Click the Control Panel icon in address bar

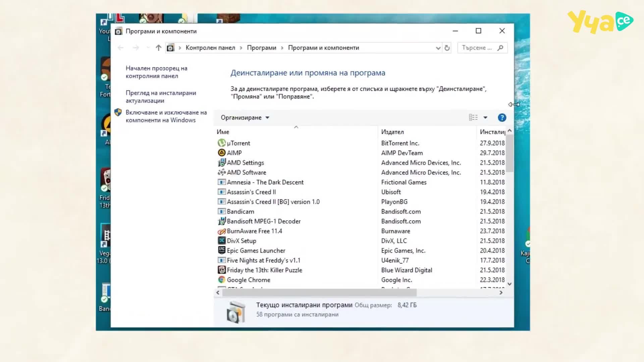pyautogui.click(x=170, y=48)
